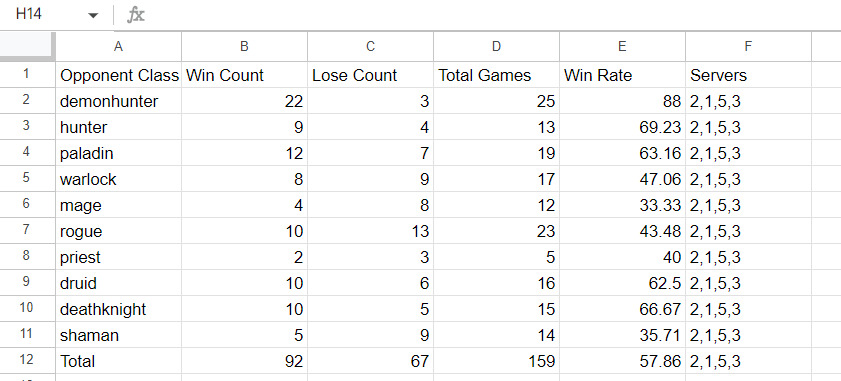This screenshot has width=841, height=381.
Task: Select Total games cell showing 159
Action: click(x=496, y=361)
